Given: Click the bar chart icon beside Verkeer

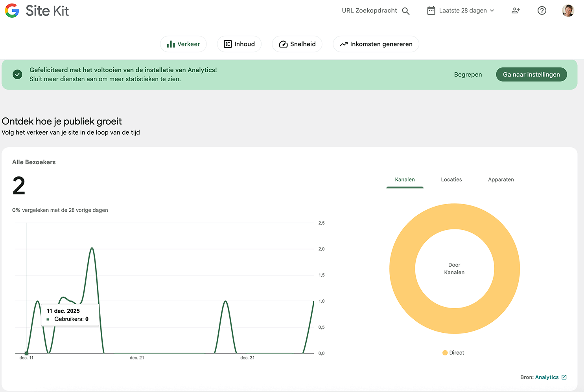Looking at the screenshot, I should pyautogui.click(x=171, y=44).
